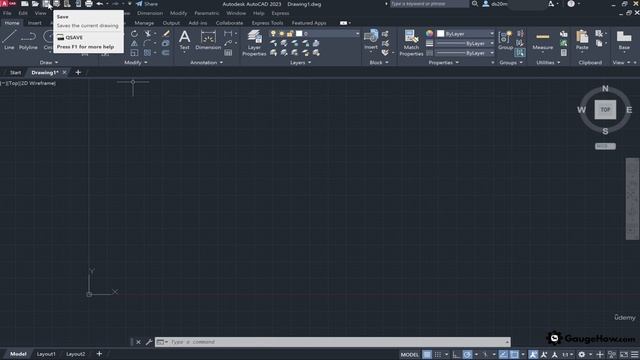Toggle group selection highlighted icon in Groups panel
The image size is (640, 360).
[520, 53]
